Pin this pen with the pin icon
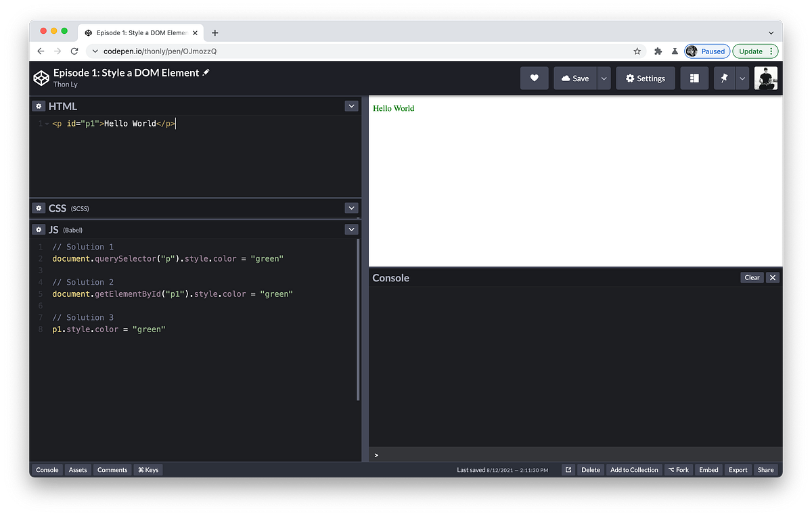 (x=725, y=78)
